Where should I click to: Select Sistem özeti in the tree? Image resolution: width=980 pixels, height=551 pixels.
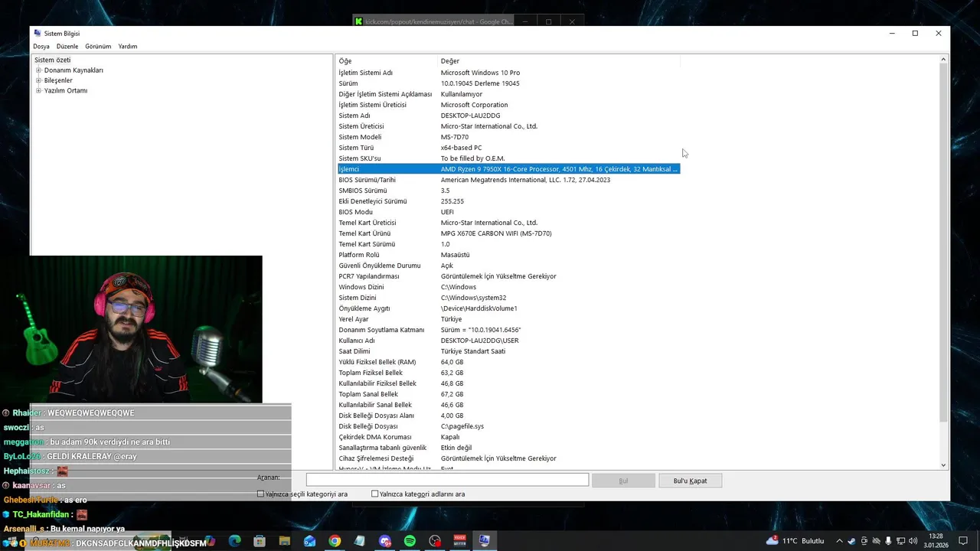click(52, 60)
